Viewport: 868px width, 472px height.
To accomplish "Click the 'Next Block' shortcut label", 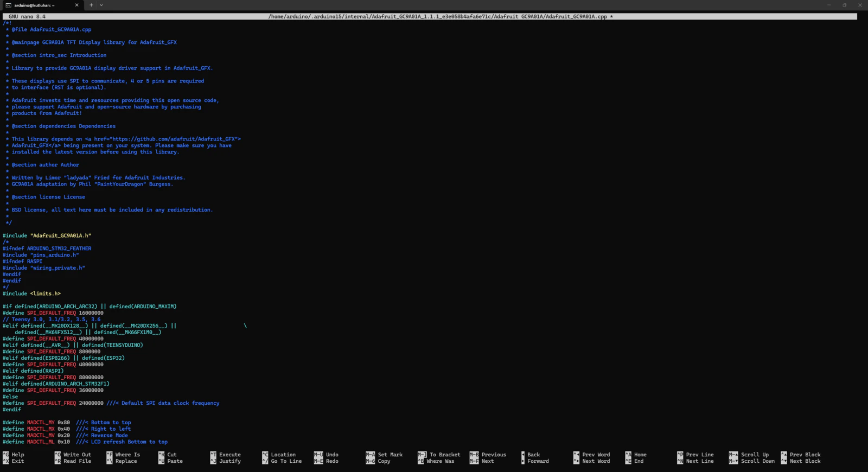I will click(805, 461).
